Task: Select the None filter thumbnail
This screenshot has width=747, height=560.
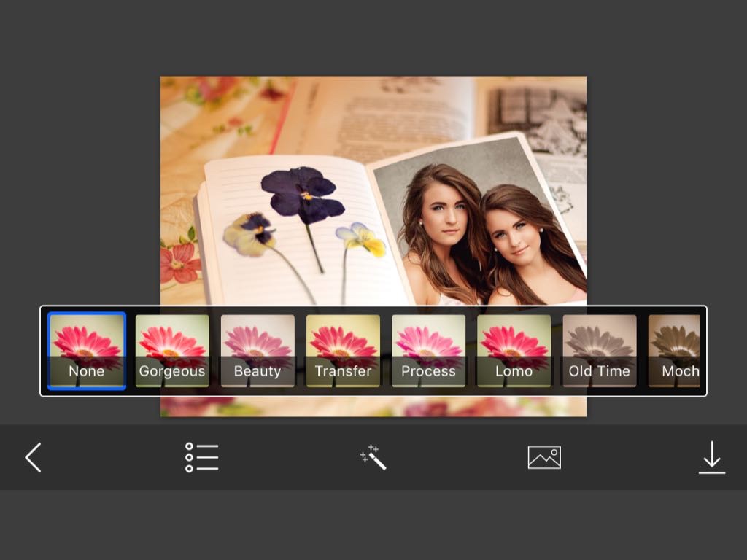Action: tap(86, 351)
